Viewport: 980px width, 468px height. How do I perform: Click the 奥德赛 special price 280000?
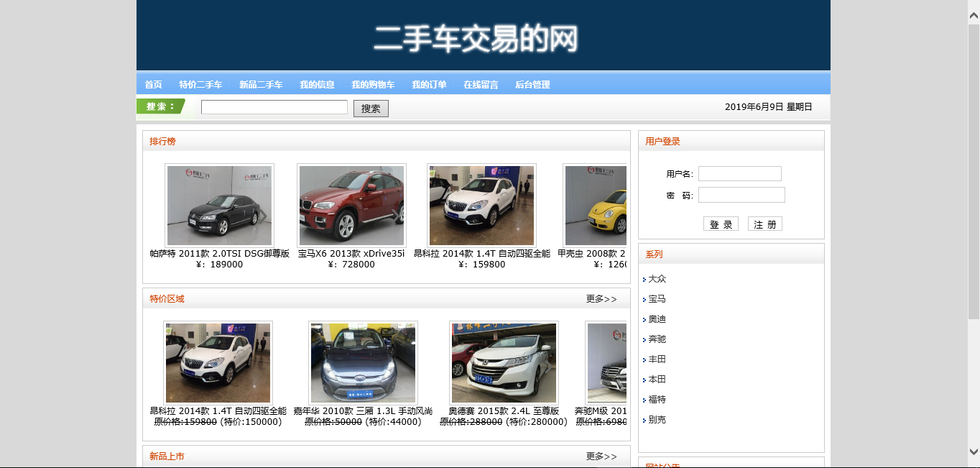click(x=537, y=422)
